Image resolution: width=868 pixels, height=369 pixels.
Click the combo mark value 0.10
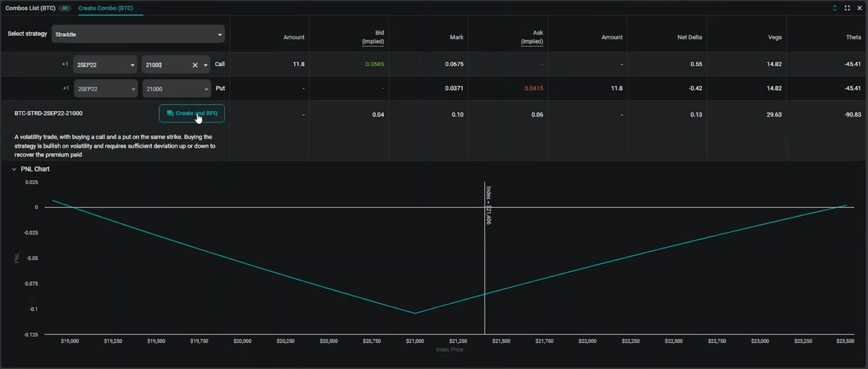click(457, 115)
